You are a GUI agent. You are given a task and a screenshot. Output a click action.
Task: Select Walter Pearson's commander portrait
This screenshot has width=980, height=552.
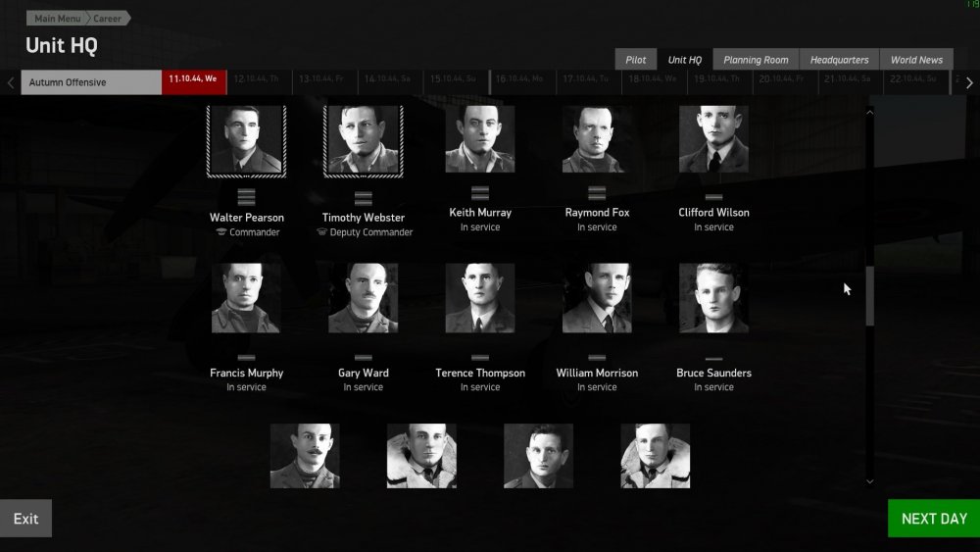(x=246, y=140)
